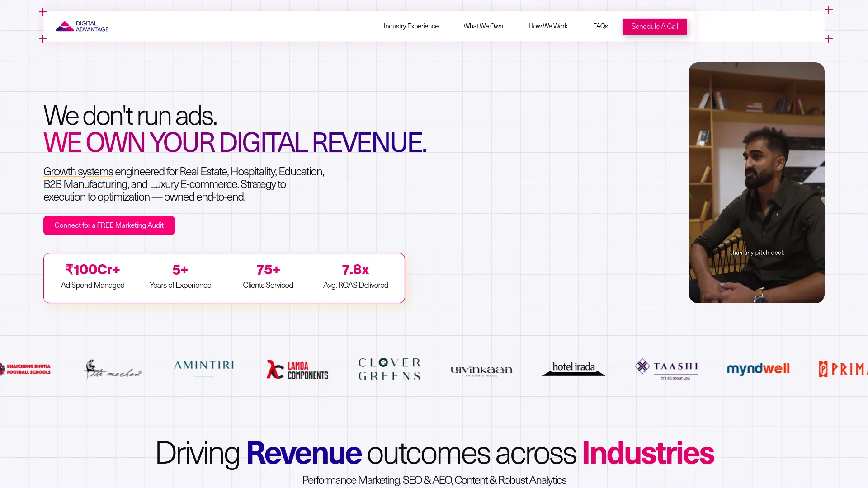
Task: Click the Uivinkaan estate hotel logo
Action: click(x=481, y=371)
